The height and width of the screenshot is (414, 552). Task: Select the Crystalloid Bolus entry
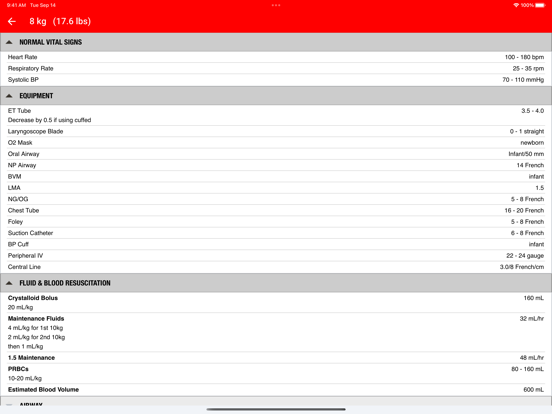[x=276, y=303]
